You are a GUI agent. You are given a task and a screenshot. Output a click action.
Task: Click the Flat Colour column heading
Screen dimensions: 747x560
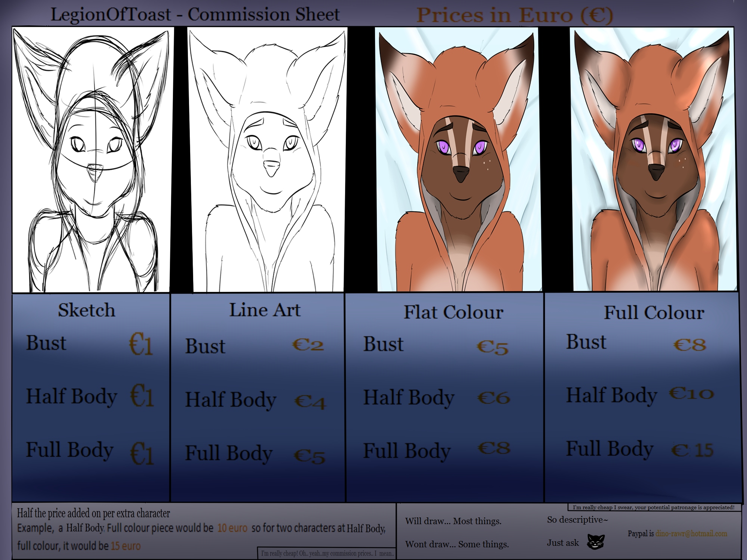point(453,312)
